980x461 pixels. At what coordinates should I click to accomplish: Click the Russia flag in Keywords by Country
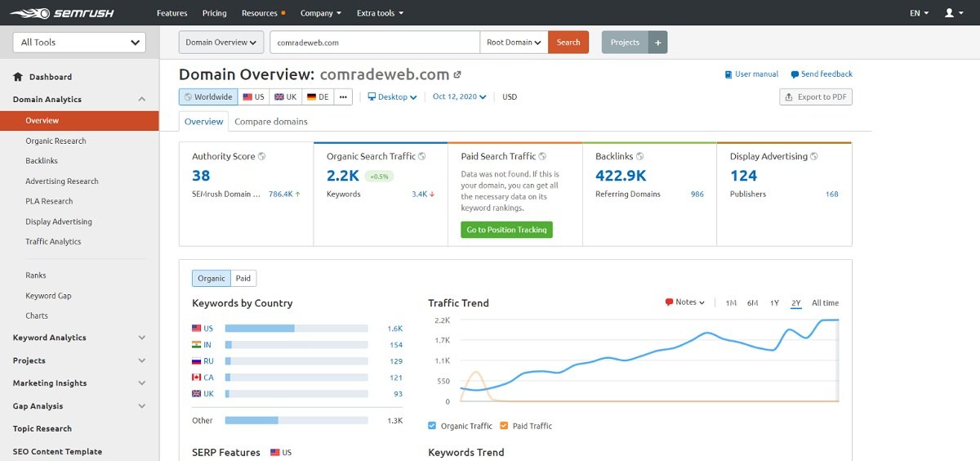coord(196,361)
